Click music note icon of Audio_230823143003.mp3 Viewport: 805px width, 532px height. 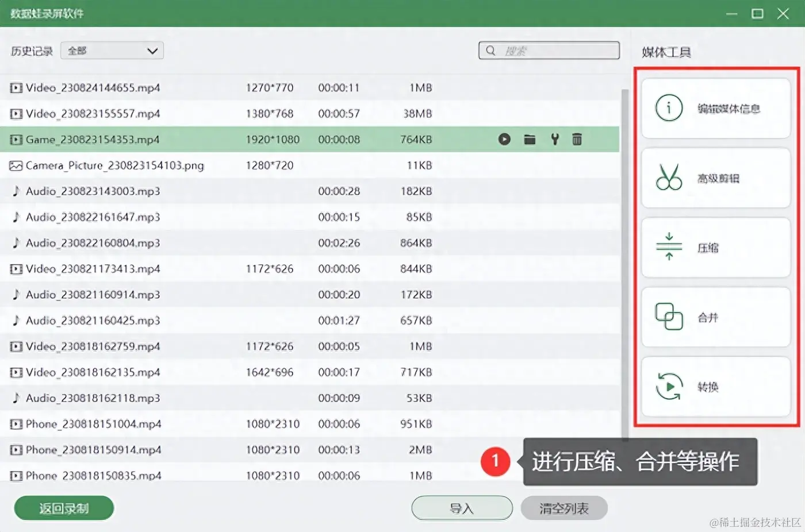click(x=16, y=191)
